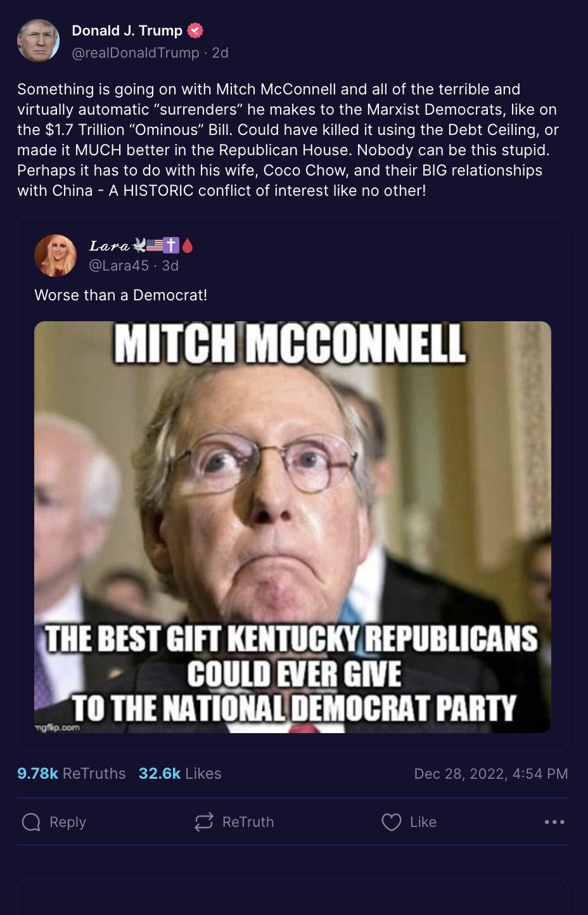Click the ReTruth text label
This screenshot has width=588, height=915.
(248, 822)
